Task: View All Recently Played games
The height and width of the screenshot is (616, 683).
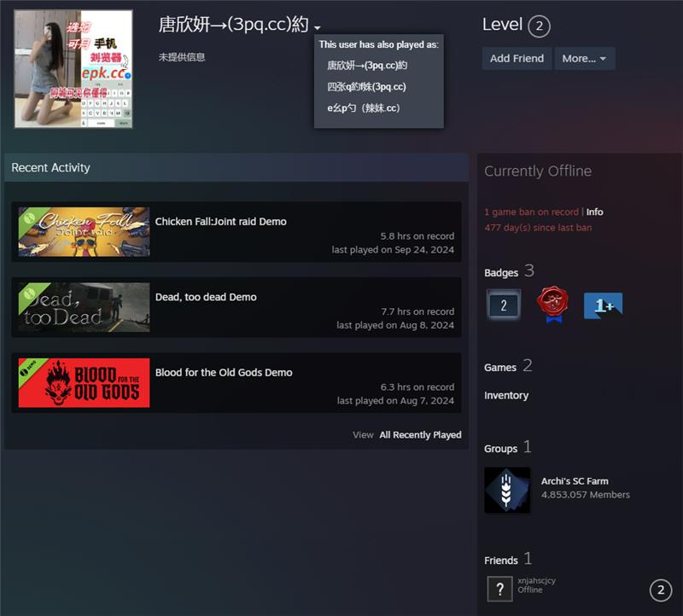Action: (420, 435)
